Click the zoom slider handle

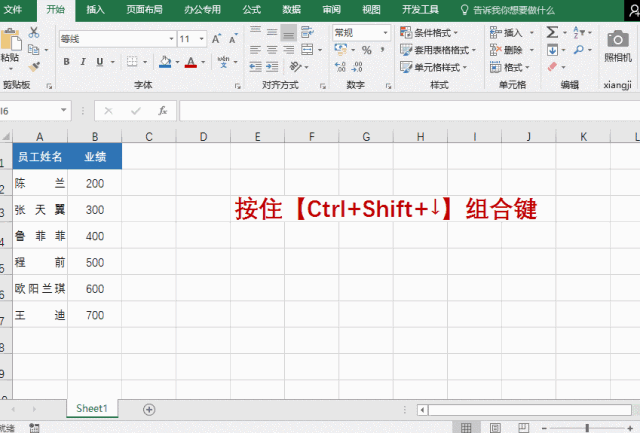[587, 428]
